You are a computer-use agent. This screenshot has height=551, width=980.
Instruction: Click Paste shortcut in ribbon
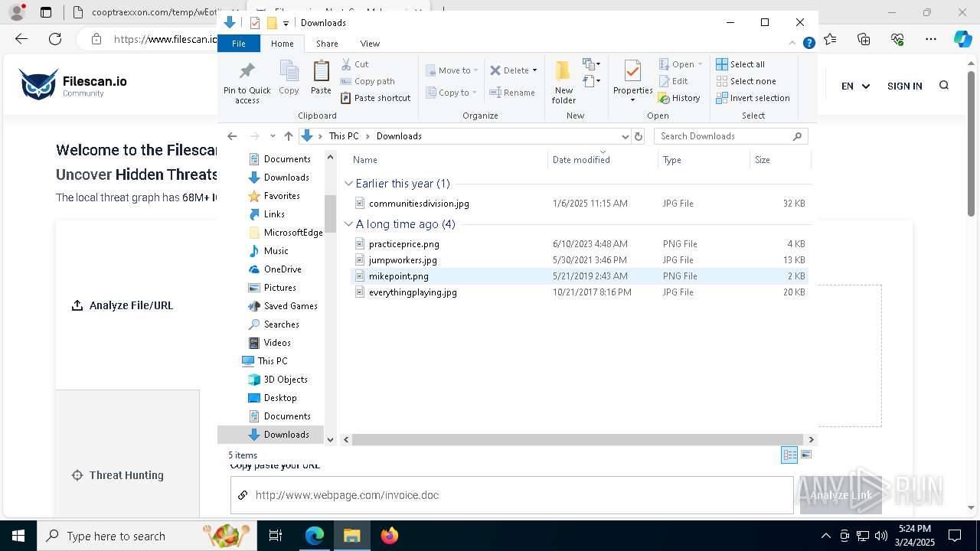(375, 98)
